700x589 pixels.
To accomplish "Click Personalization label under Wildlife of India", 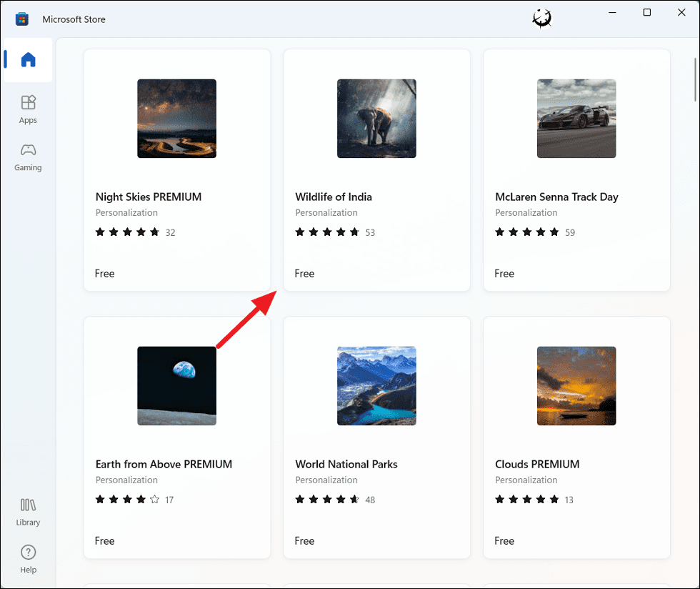I will point(326,213).
